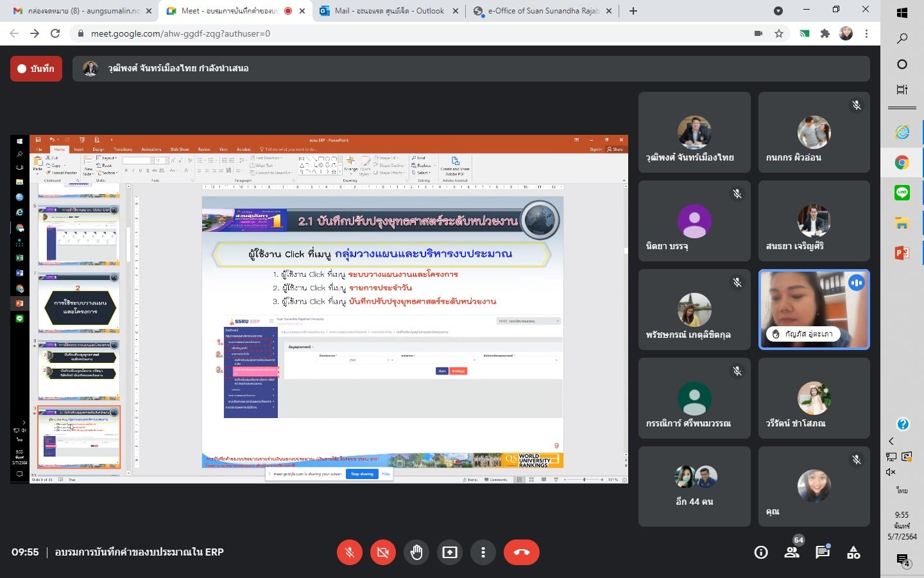Open the chat panel
924x578 pixels.
click(x=823, y=552)
